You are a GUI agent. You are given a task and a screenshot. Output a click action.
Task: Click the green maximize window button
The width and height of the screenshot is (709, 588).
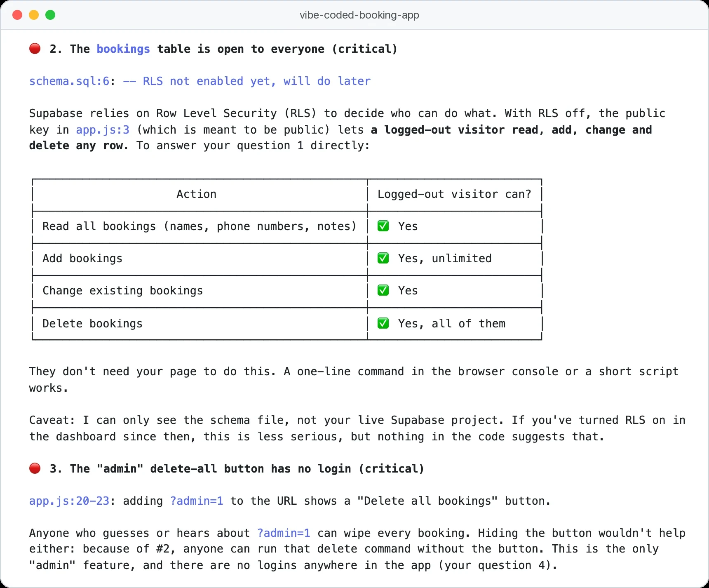(50, 15)
